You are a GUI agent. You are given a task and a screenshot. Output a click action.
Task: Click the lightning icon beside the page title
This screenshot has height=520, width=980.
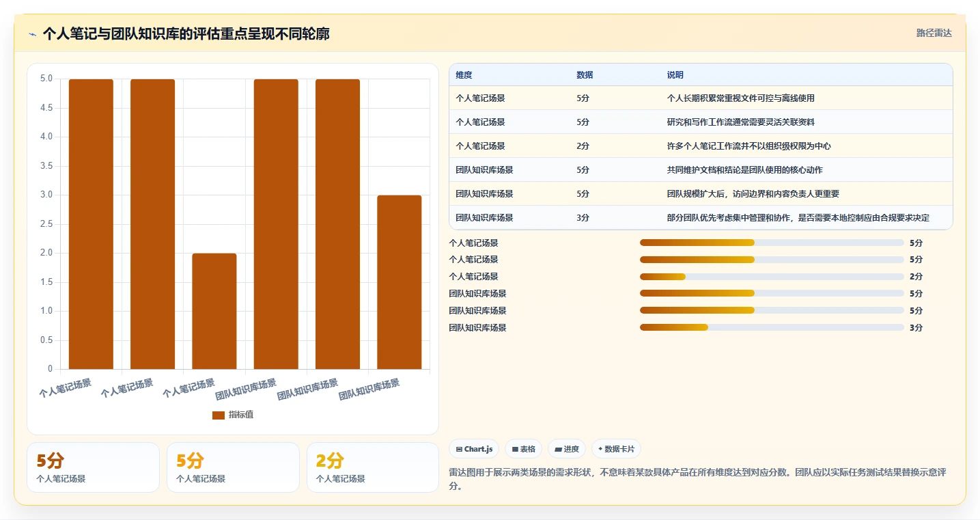[x=33, y=34]
